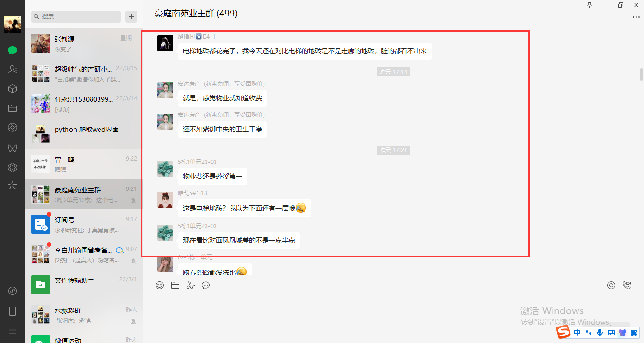Start a voice call with the phone icon
The width and height of the screenshot is (644, 343).
(627, 285)
